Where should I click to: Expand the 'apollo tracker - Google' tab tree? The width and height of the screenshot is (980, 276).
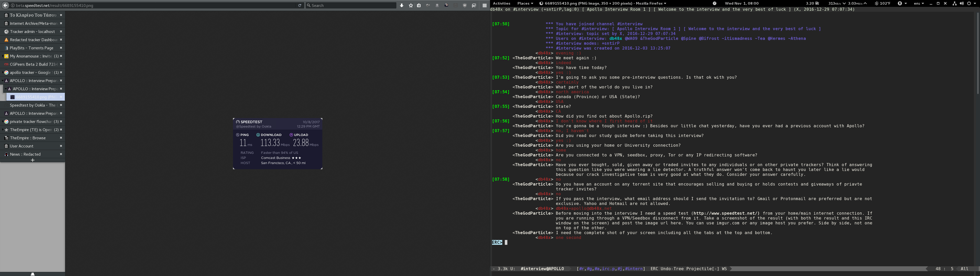2,72
